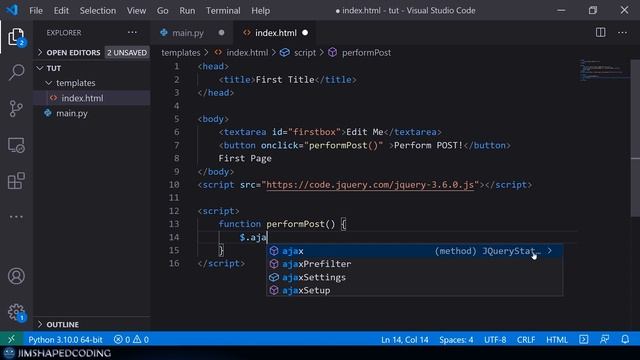Click line number 10 in gutter
The image size is (640, 360).
pos(174,184)
